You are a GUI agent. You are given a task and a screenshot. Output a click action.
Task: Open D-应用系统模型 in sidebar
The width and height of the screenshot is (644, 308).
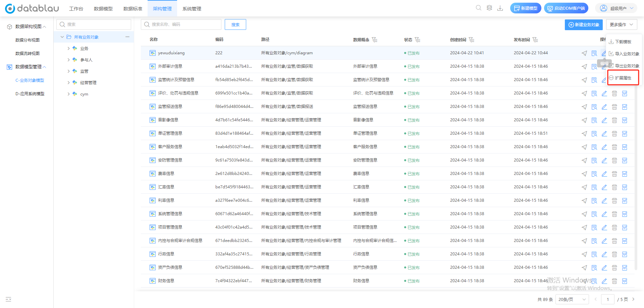coord(30,94)
